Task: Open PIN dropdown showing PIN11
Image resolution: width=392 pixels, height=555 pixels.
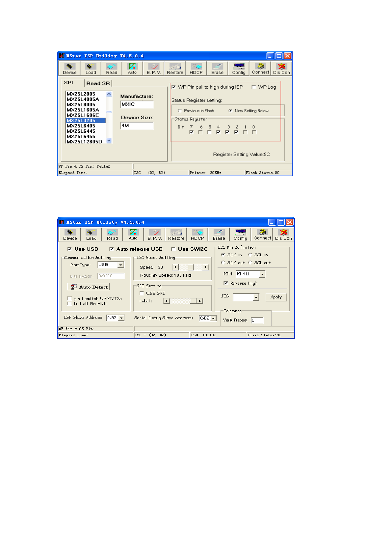Action: [x=262, y=274]
